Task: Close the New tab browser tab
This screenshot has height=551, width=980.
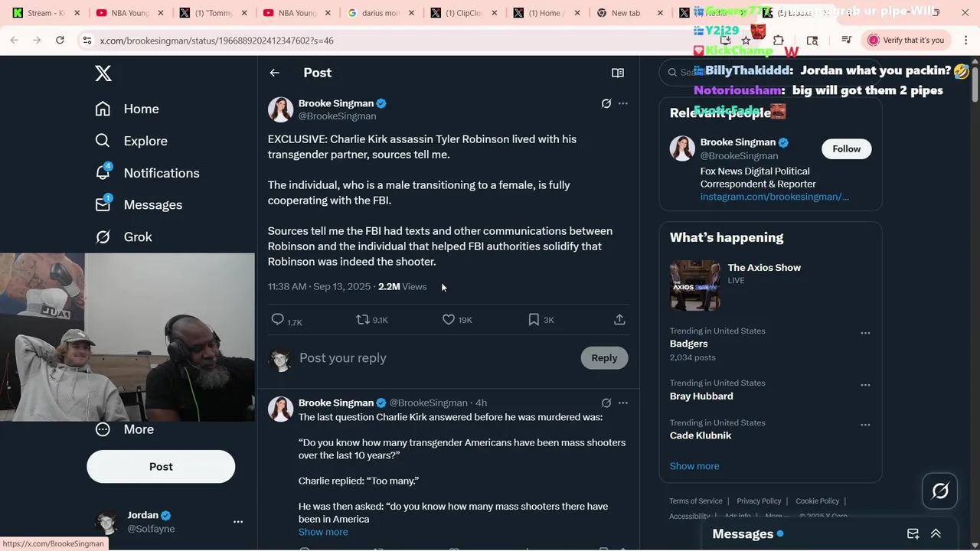Action: (661, 13)
